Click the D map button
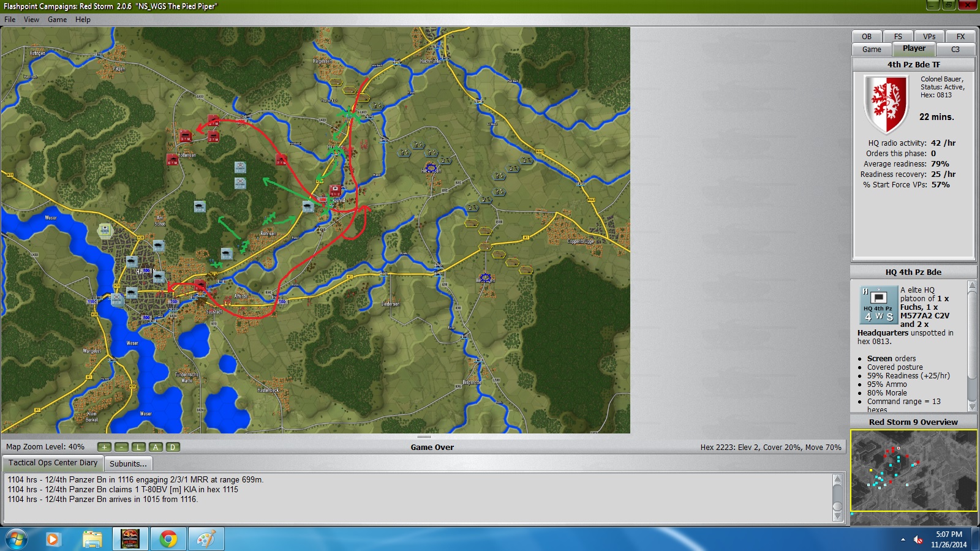 pyautogui.click(x=173, y=447)
